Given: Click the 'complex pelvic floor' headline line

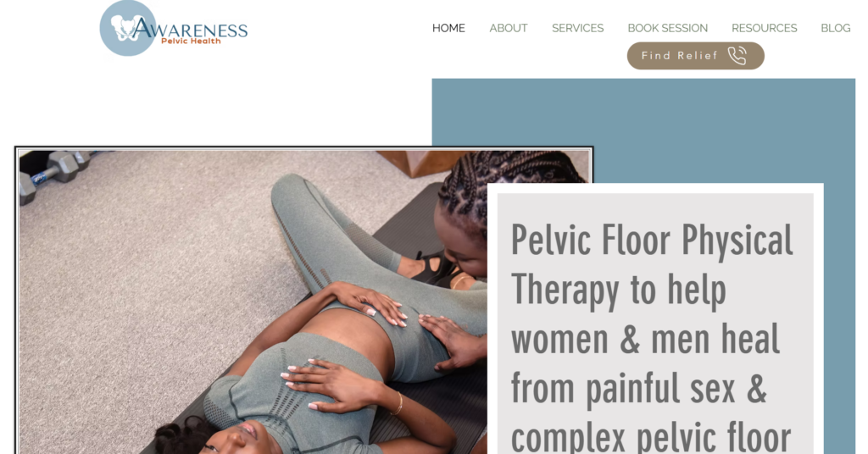Looking at the screenshot, I should [651, 438].
